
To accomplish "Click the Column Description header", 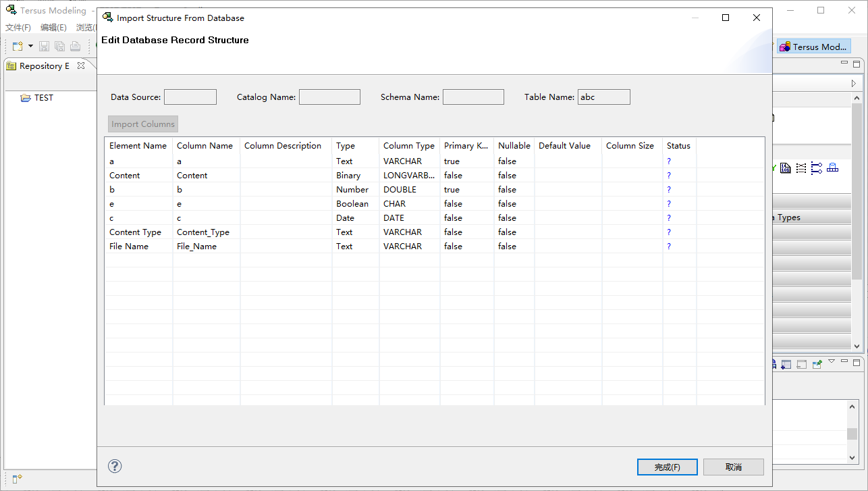I will [286, 146].
